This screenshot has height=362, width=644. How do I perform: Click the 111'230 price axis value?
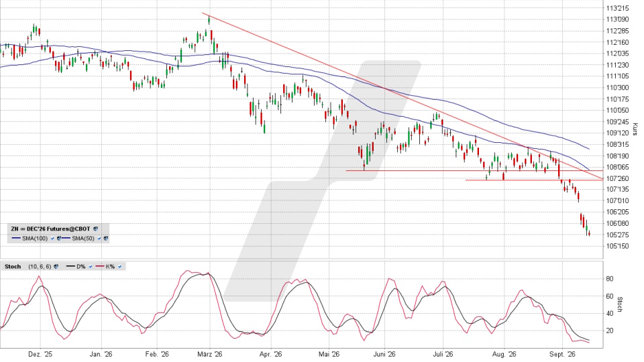click(x=618, y=65)
